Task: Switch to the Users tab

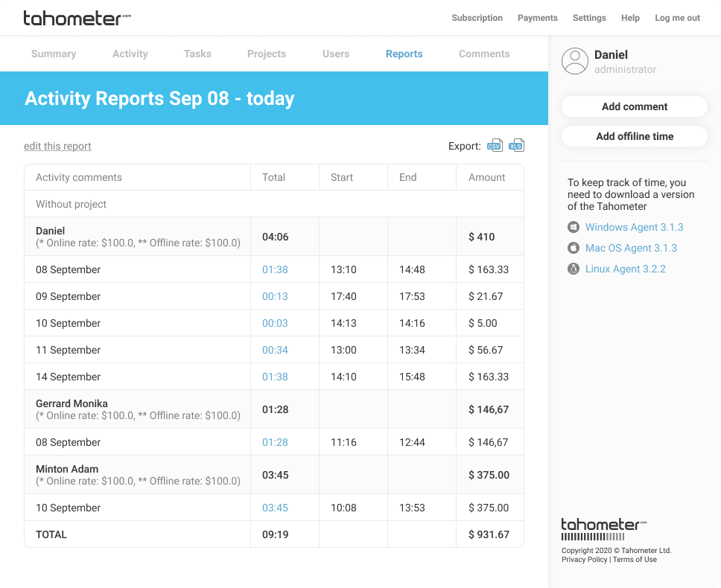Action: click(x=336, y=54)
